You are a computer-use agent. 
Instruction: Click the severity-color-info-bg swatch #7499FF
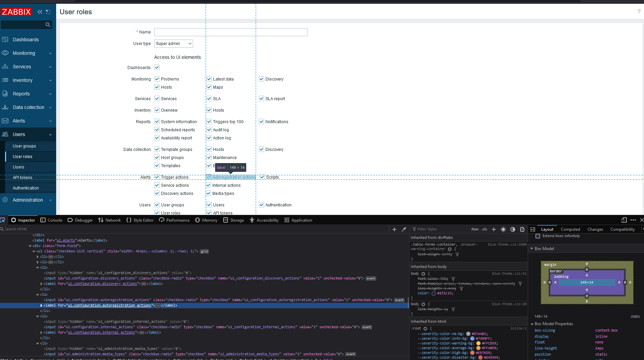click(472, 339)
